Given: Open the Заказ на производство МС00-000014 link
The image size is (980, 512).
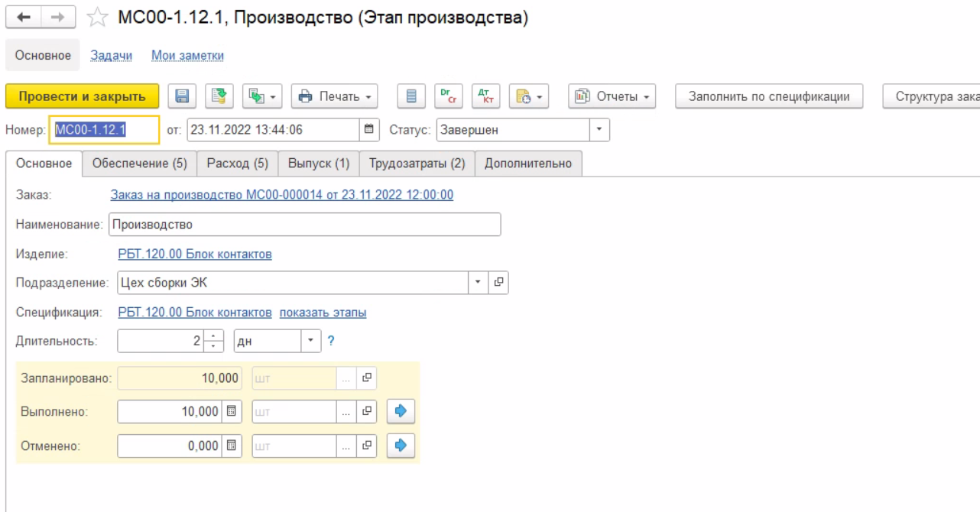Looking at the screenshot, I should (281, 195).
